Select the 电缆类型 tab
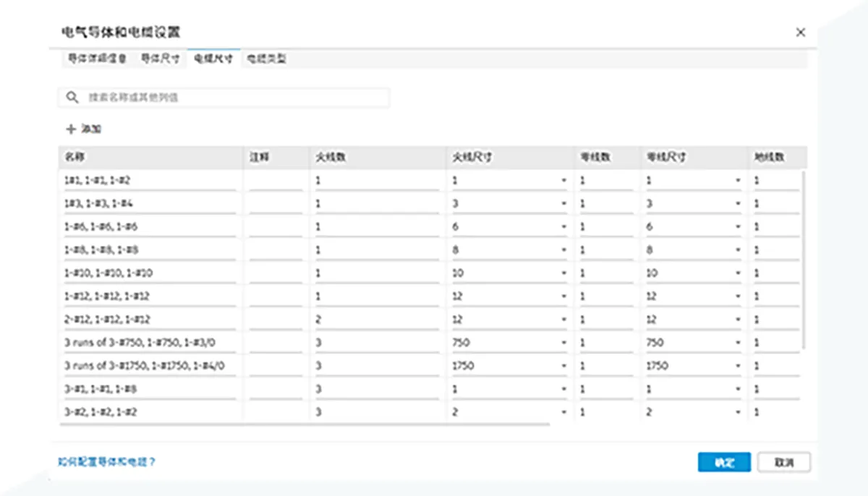The image size is (868, 496). click(x=266, y=59)
